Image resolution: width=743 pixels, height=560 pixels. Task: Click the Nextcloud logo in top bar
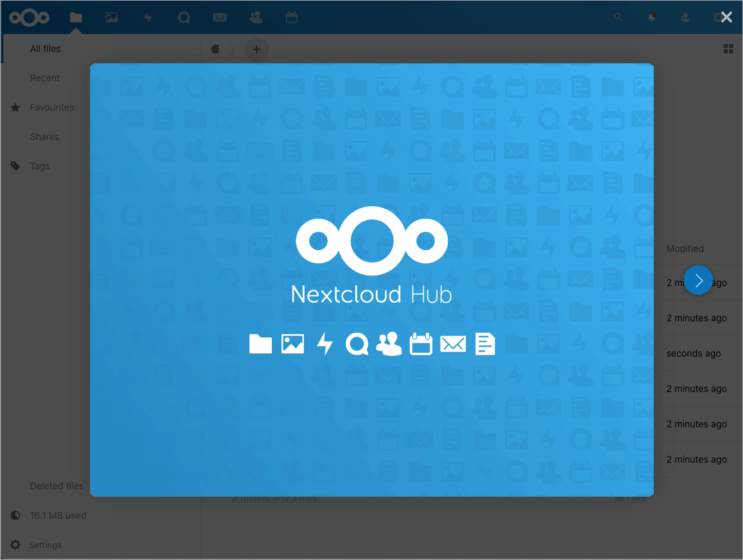(29, 17)
